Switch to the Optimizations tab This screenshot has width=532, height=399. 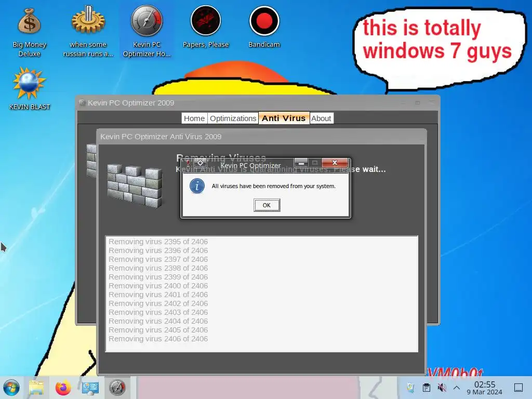[x=233, y=118]
